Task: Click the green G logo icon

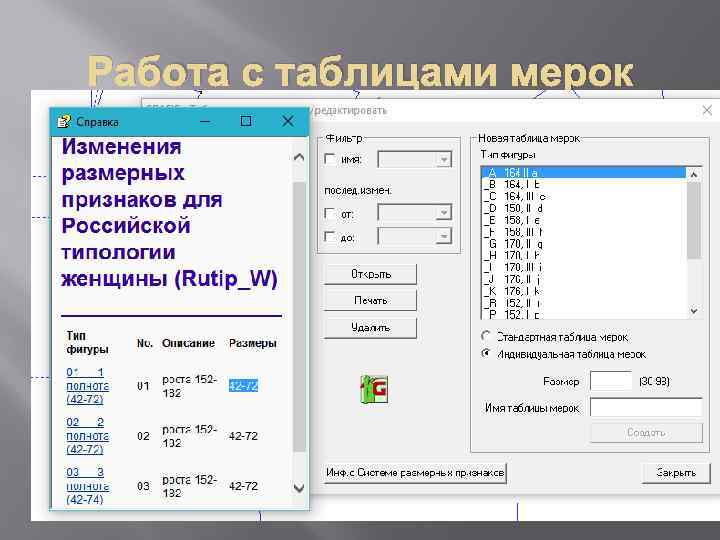Action: pyautogui.click(x=374, y=389)
